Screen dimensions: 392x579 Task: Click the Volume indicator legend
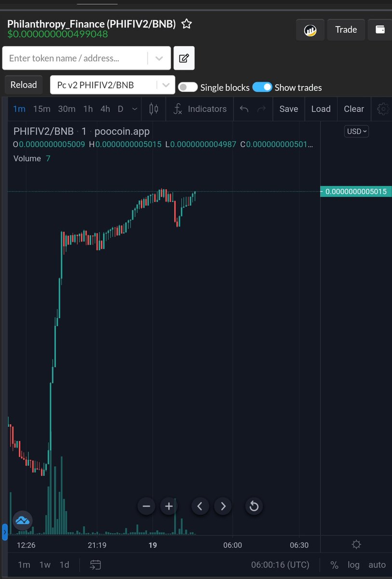pos(27,158)
